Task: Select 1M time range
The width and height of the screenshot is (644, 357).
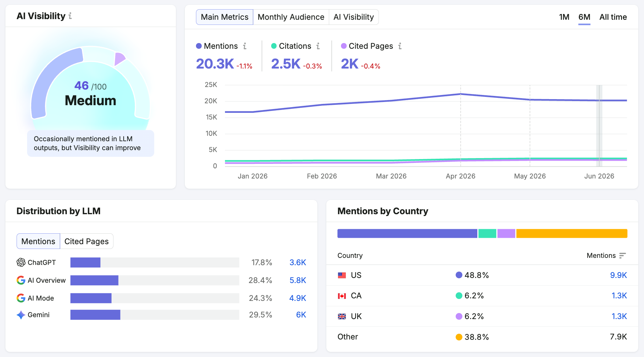Action: [x=564, y=17]
